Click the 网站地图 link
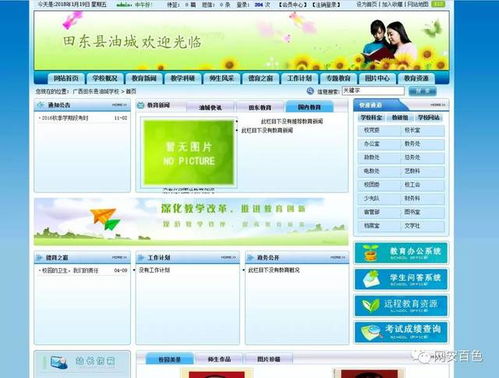The image size is (499, 378). pyautogui.click(x=417, y=4)
